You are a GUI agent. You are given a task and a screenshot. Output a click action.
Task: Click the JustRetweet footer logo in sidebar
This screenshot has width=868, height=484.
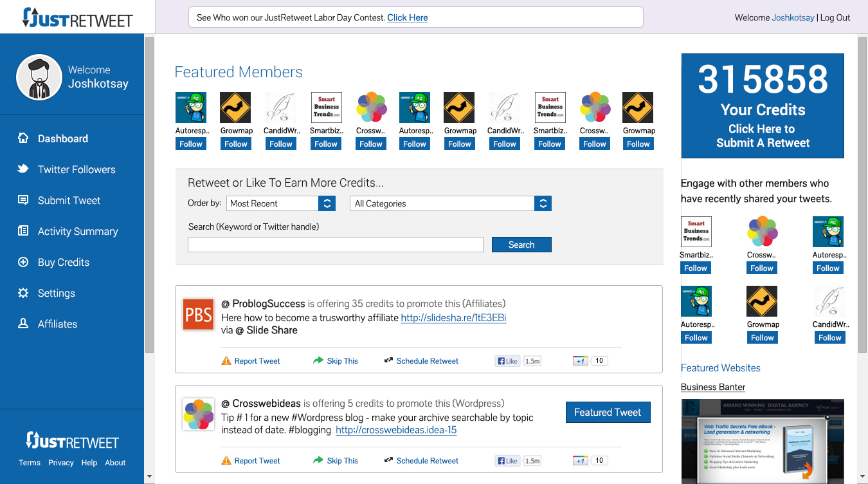[x=72, y=441]
